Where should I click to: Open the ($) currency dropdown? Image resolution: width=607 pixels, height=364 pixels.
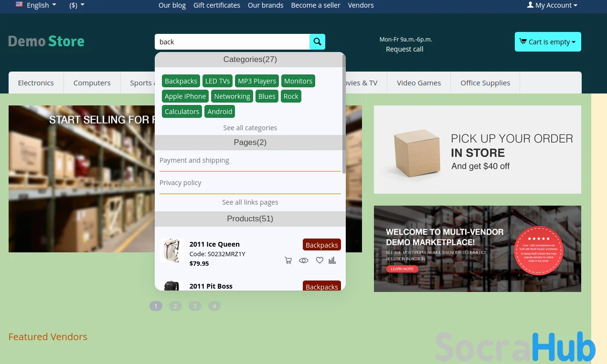[x=77, y=5]
